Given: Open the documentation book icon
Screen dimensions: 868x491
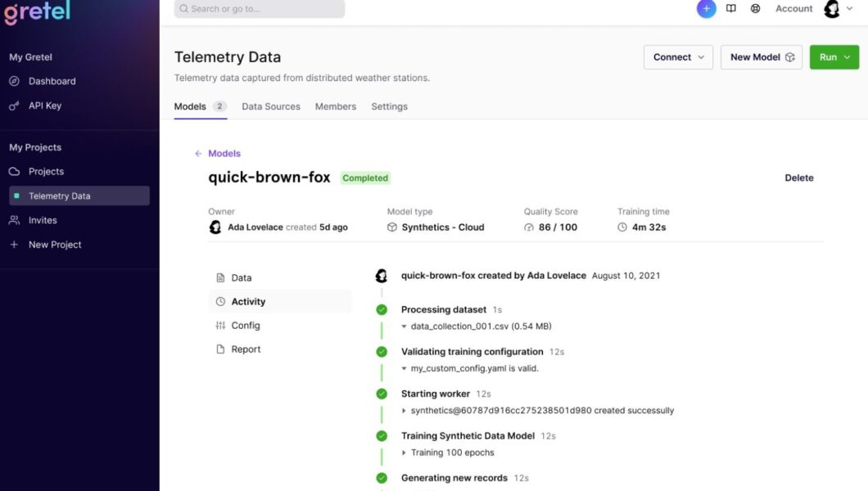Looking at the screenshot, I should 730,9.
